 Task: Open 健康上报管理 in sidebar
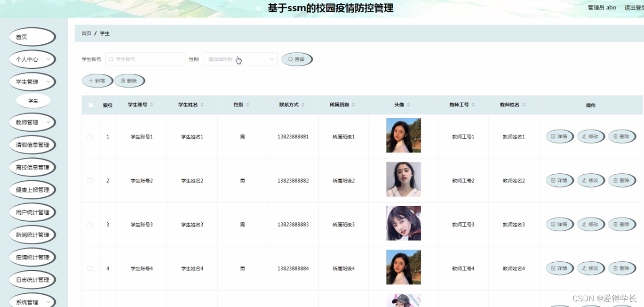[32, 190]
